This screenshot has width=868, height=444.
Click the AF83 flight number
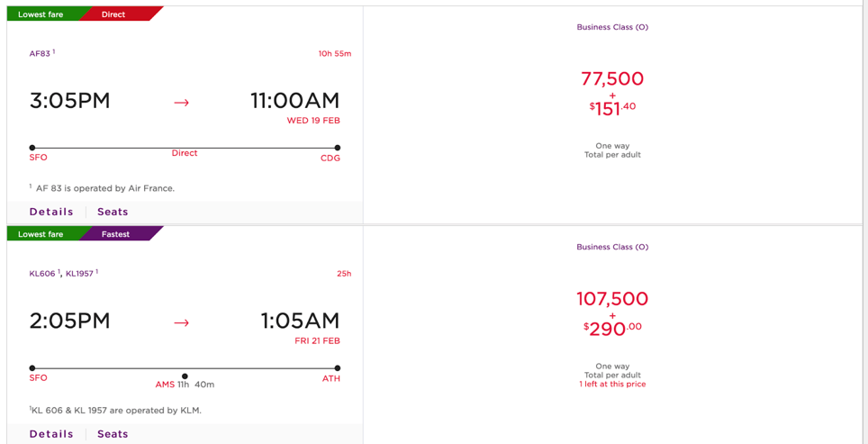tap(40, 54)
